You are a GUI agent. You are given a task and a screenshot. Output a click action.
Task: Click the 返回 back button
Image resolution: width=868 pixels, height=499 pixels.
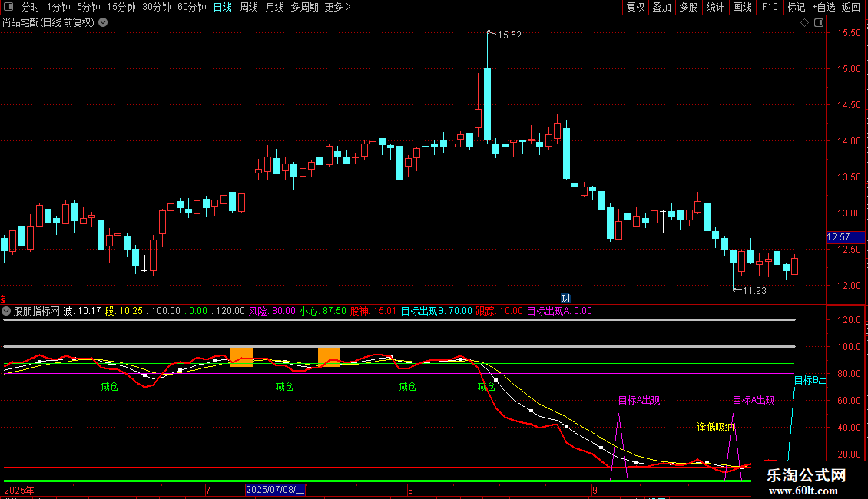pos(851,7)
